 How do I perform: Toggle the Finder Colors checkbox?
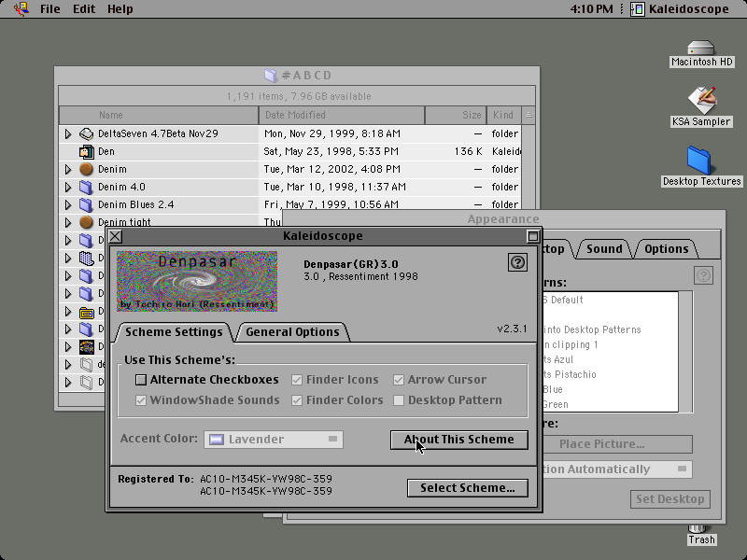[297, 400]
